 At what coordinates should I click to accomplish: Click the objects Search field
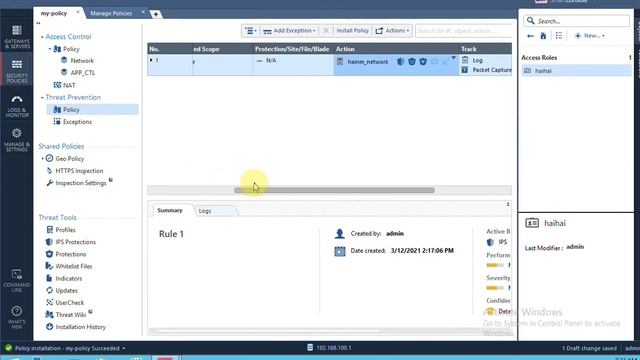(576, 21)
